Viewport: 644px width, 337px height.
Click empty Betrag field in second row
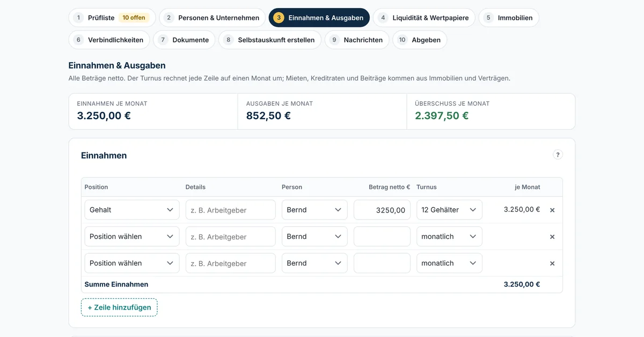382,237
